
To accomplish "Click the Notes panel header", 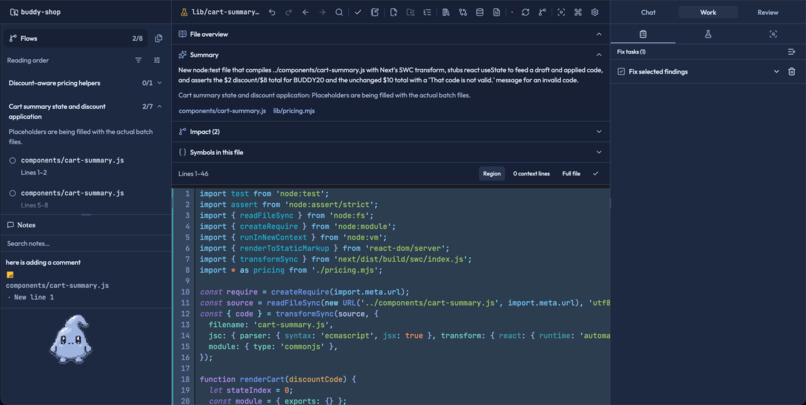I will coord(86,225).
